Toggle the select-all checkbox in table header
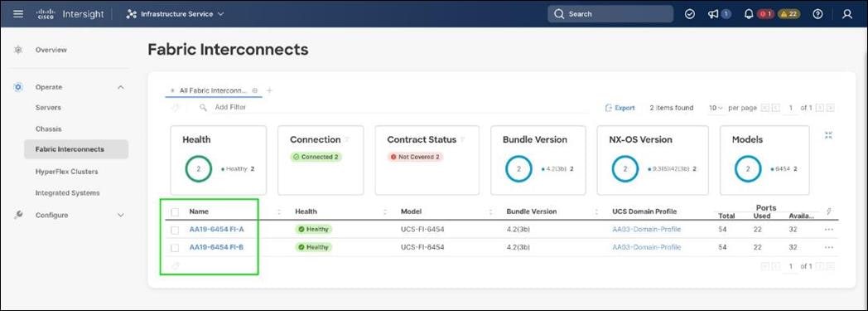Viewport: 868px width, 311px height. click(x=175, y=211)
